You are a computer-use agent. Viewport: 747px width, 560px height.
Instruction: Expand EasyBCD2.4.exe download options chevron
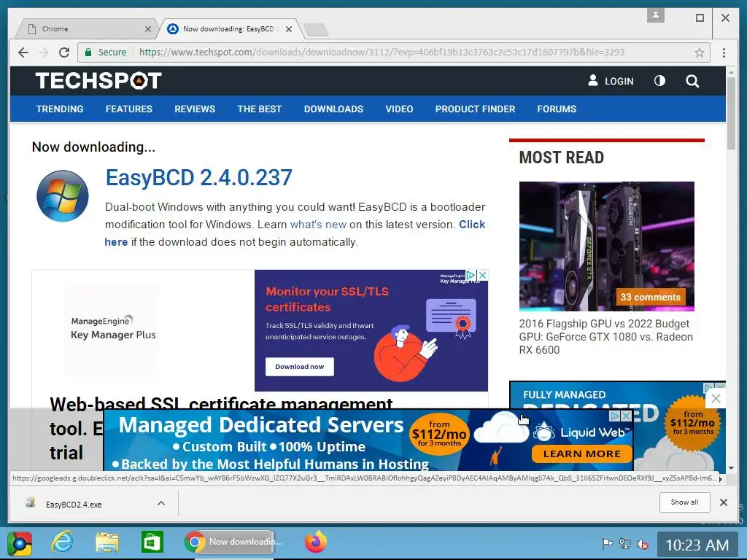click(161, 503)
